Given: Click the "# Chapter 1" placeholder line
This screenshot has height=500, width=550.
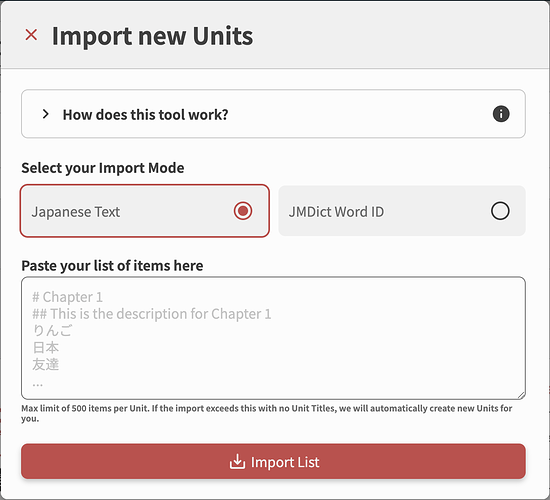Looking at the screenshot, I should tap(67, 297).
